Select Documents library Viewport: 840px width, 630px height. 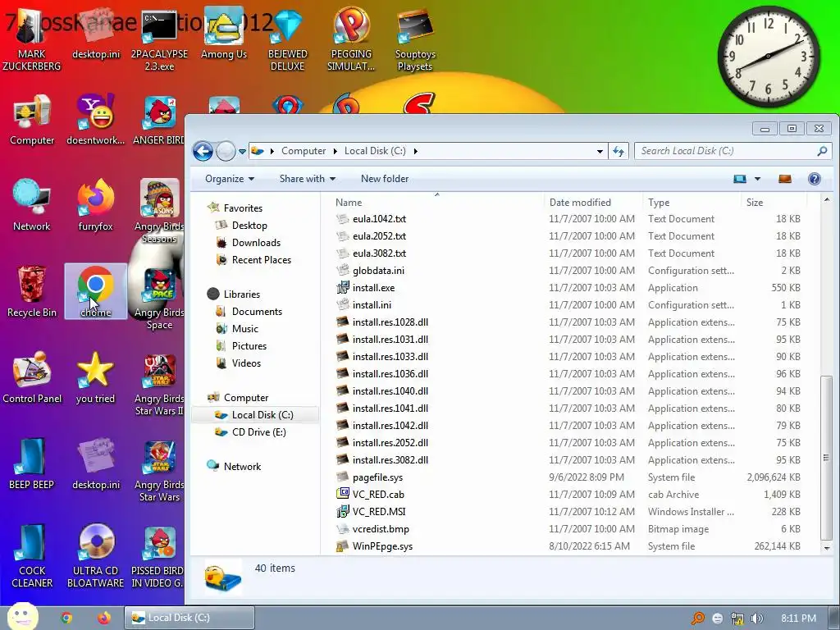tap(256, 312)
